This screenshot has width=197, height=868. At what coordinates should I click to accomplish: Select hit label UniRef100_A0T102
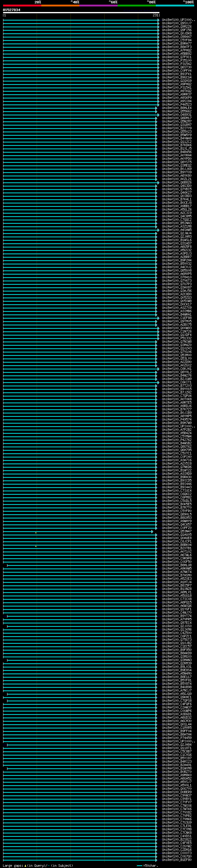pyautogui.click(x=177, y=551)
